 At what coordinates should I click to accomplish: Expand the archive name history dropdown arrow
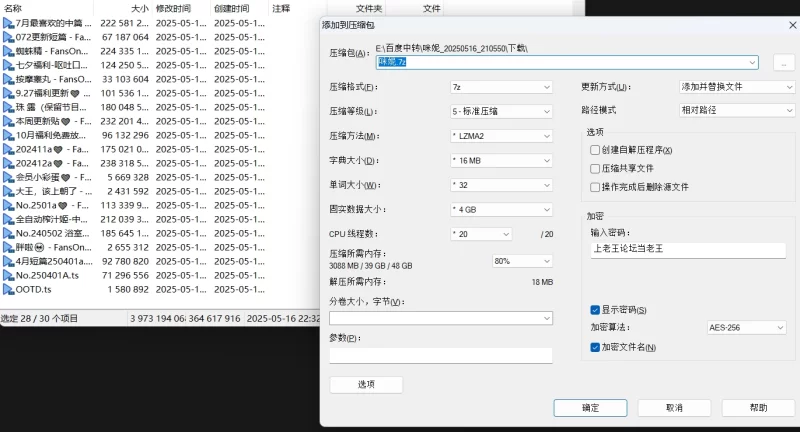click(x=752, y=62)
